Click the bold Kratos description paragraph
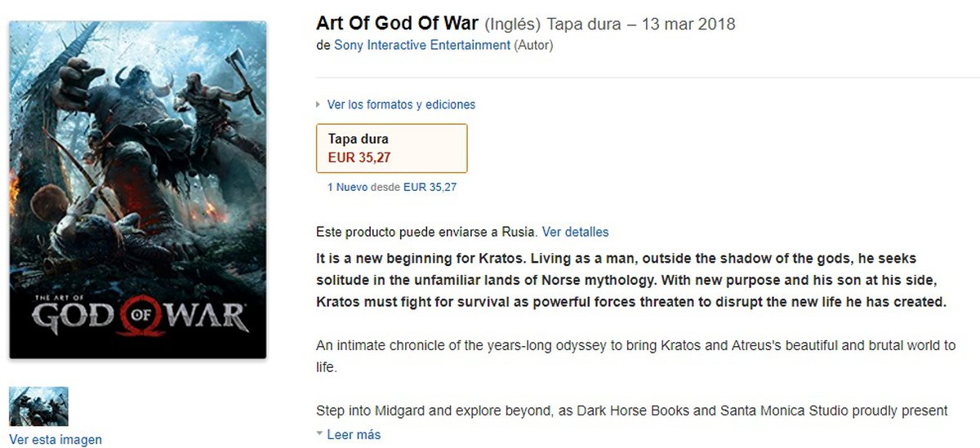 click(x=630, y=280)
